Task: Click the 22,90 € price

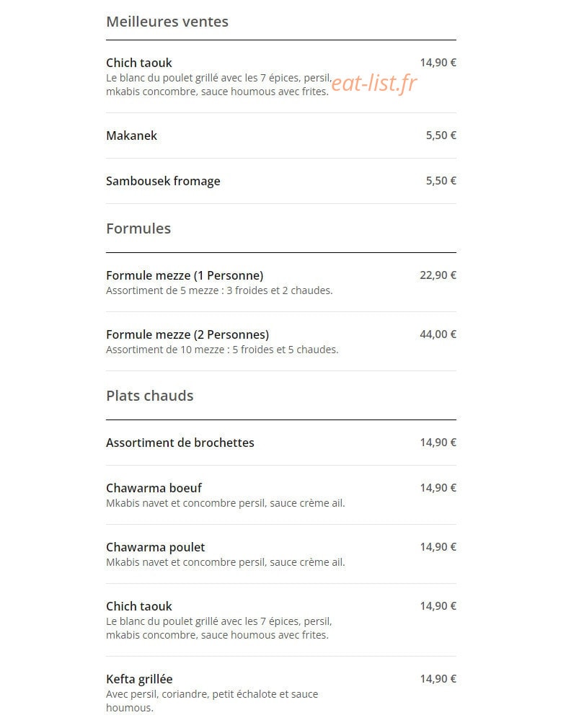Action: pos(438,275)
